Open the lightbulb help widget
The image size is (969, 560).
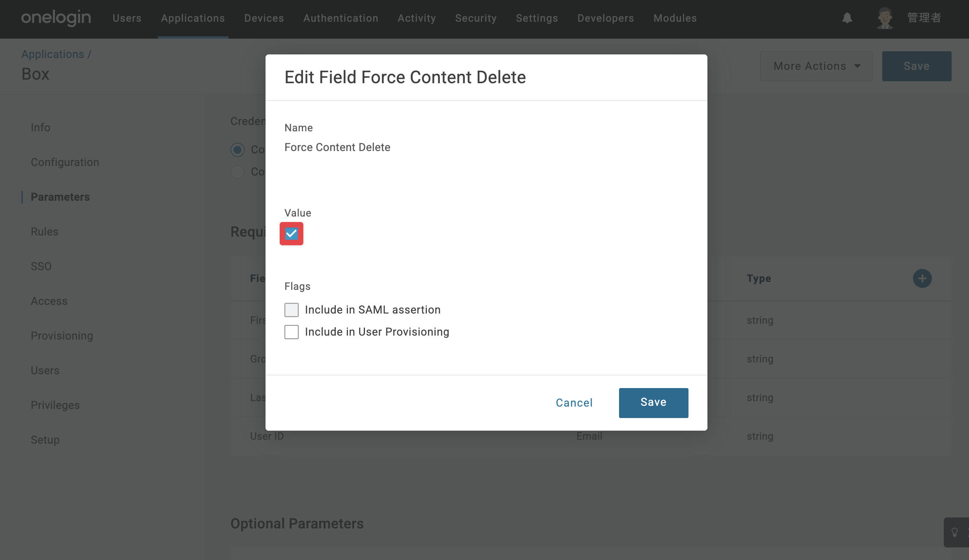coord(955,532)
